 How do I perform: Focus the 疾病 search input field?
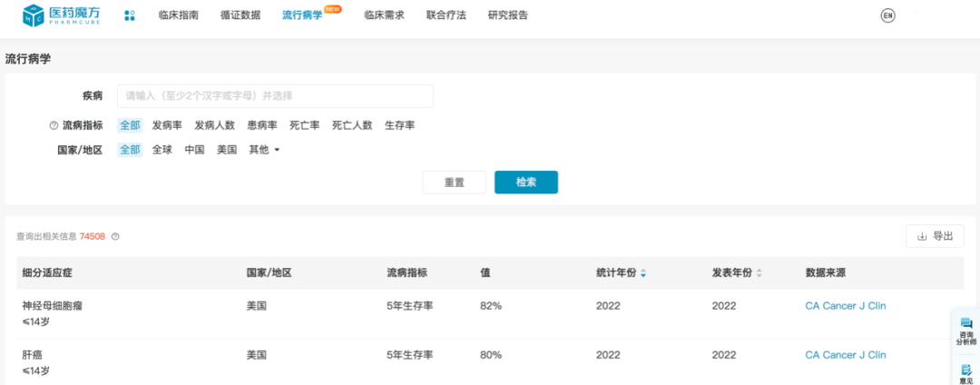tap(276, 96)
